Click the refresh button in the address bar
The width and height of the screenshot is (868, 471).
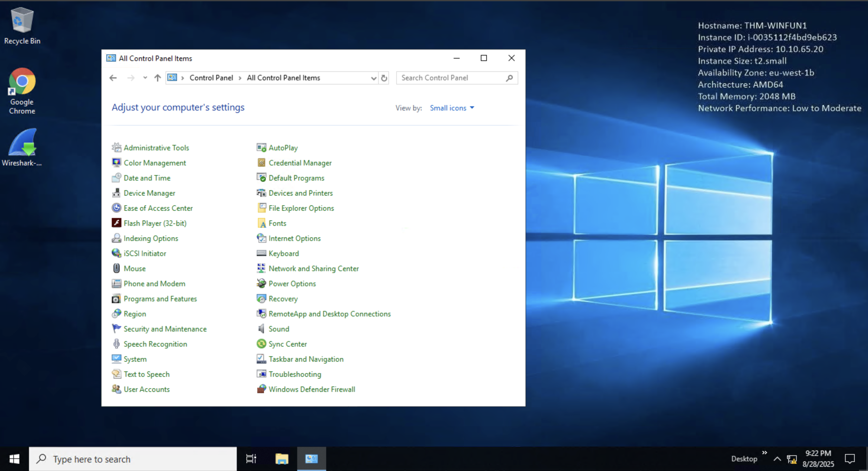pos(384,78)
